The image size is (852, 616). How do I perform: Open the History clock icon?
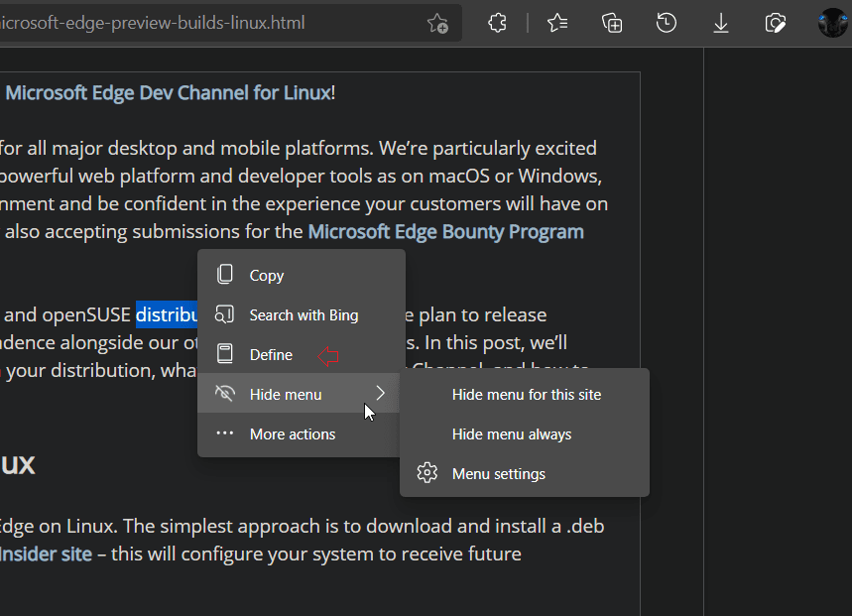(x=667, y=23)
